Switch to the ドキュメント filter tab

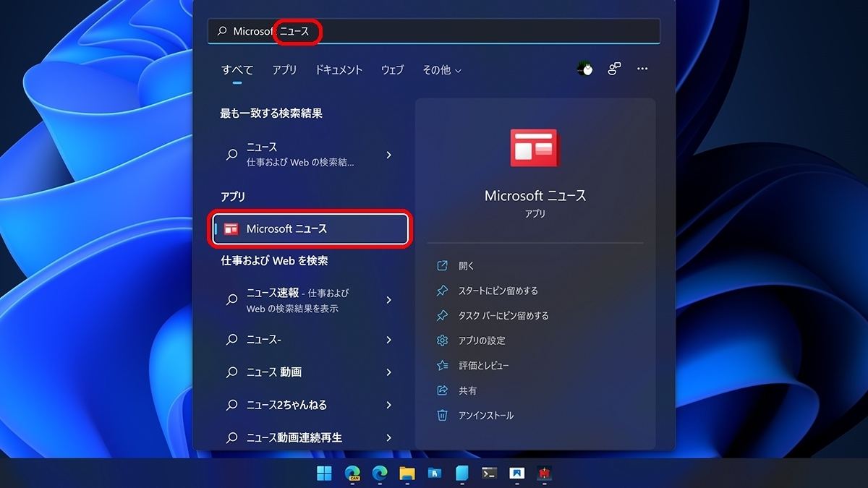coord(339,70)
